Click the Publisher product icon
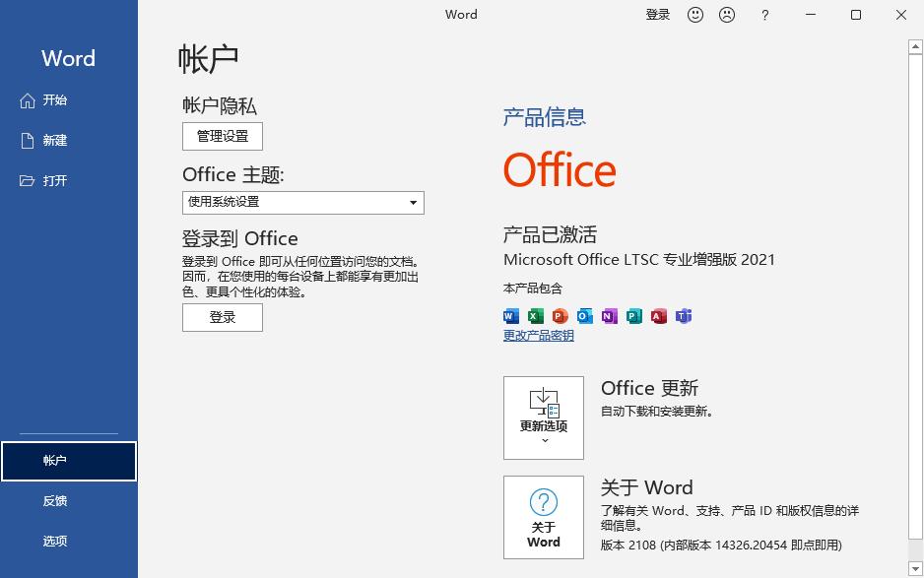This screenshot has height=578, width=924. pyautogui.click(x=633, y=316)
